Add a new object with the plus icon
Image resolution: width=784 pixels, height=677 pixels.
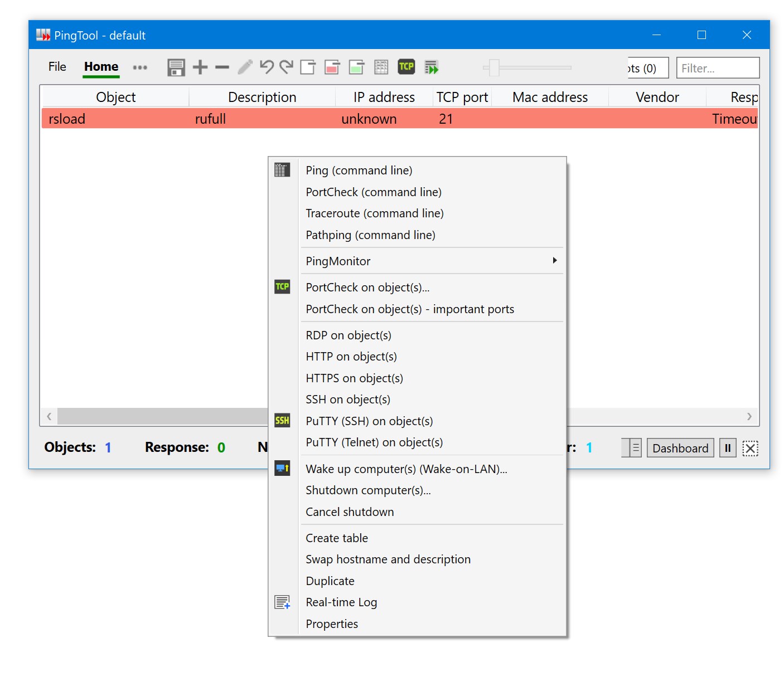click(199, 67)
